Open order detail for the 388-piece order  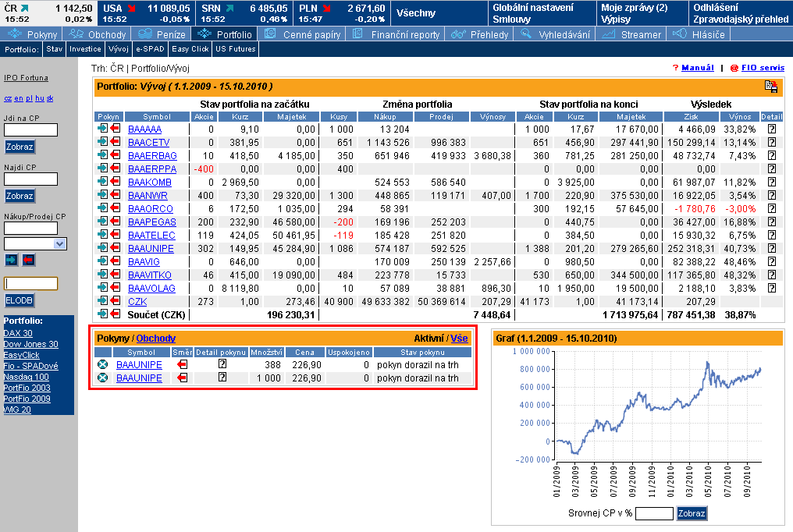point(222,364)
